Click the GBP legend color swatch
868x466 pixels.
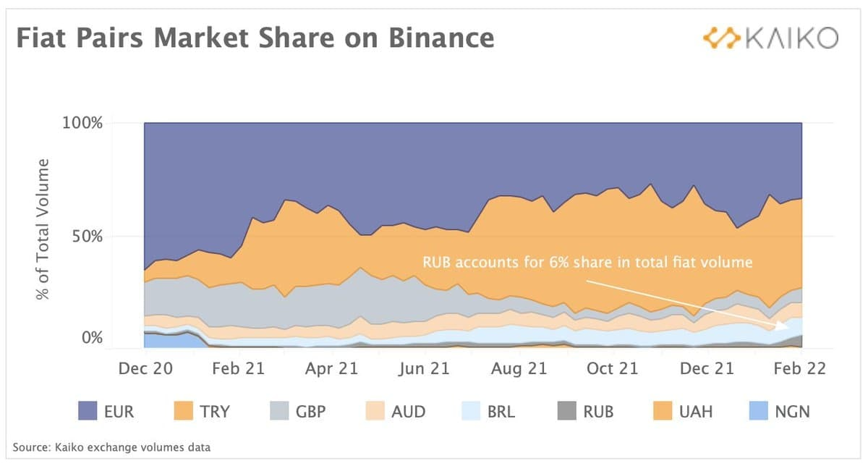[x=278, y=411]
